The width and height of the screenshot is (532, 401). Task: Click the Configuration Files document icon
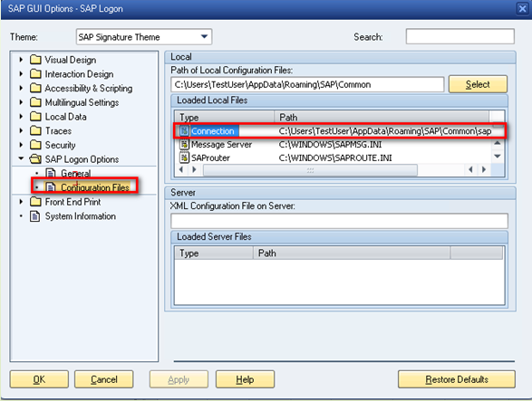tap(51, 187)
